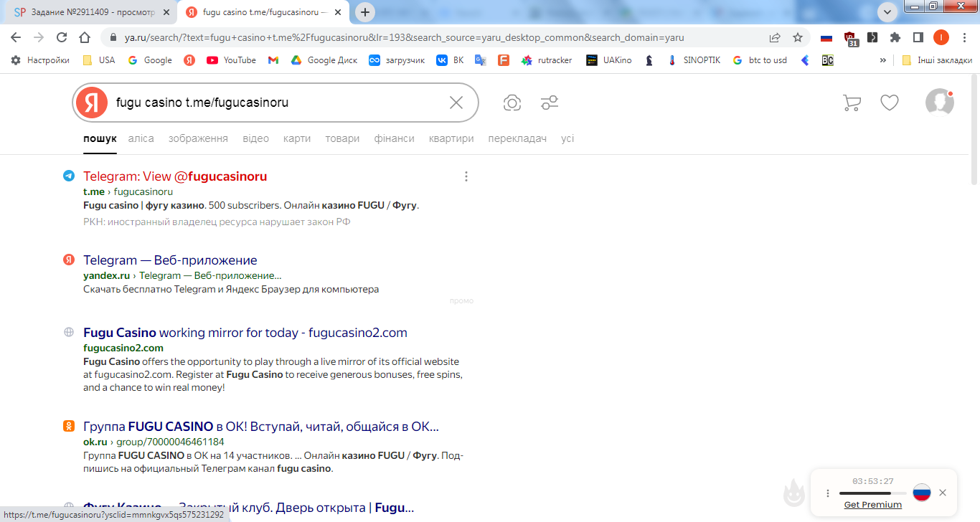980x522 pixels.
Task: Open the Yandex bookmark icon
Action: tap(189, 60)
